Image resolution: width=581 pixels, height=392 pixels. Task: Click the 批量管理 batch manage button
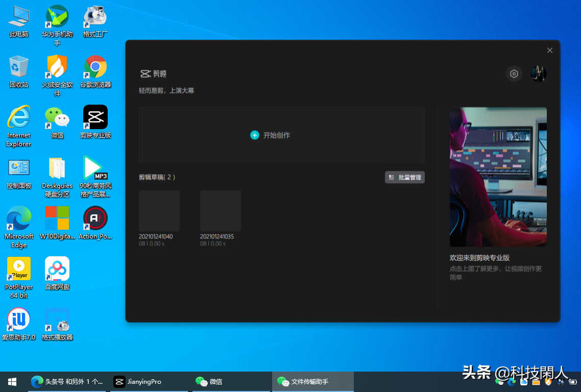405,178
